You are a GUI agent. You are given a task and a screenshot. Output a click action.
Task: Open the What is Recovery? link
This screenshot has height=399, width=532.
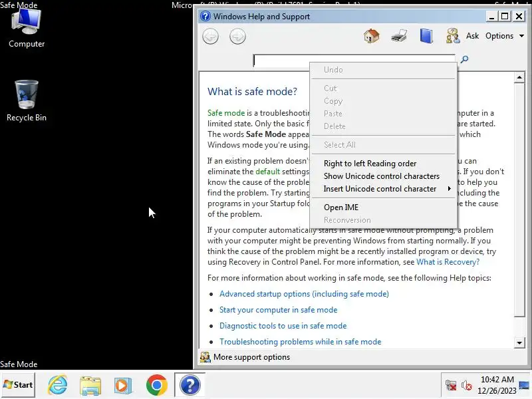[x=448, y=262]
